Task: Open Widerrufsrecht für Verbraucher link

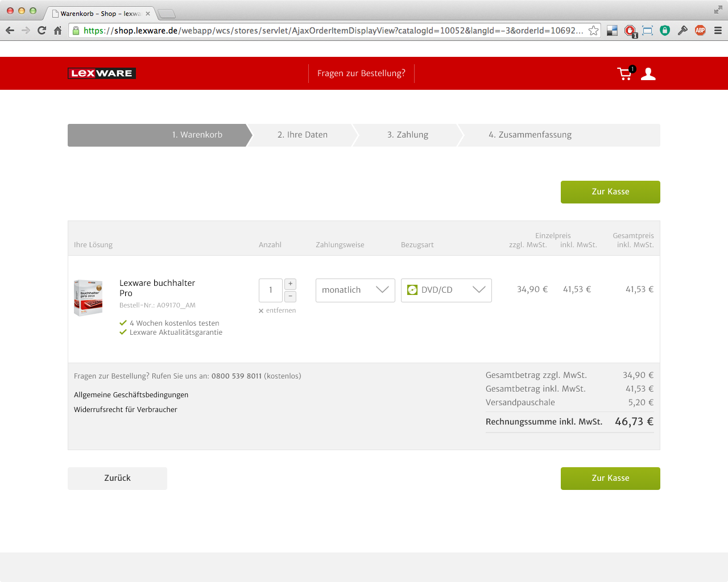Action: pyautogui.click(x=126, y=410)
